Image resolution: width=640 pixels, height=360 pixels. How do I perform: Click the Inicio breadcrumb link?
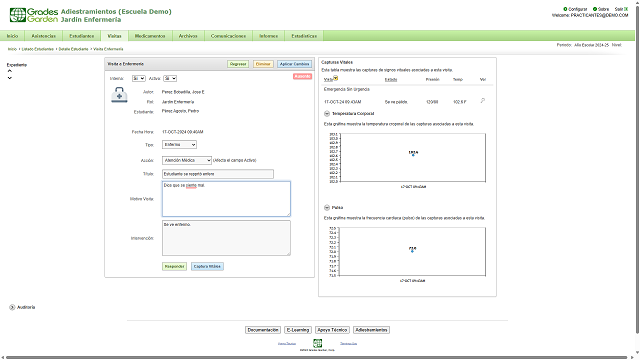click(12, 49)
